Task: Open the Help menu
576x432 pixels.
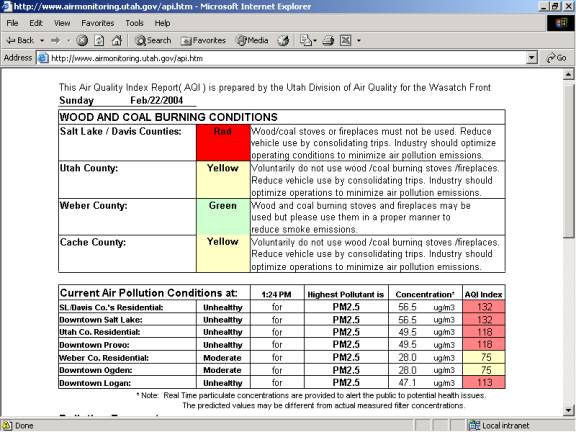Action: (162, 23)
